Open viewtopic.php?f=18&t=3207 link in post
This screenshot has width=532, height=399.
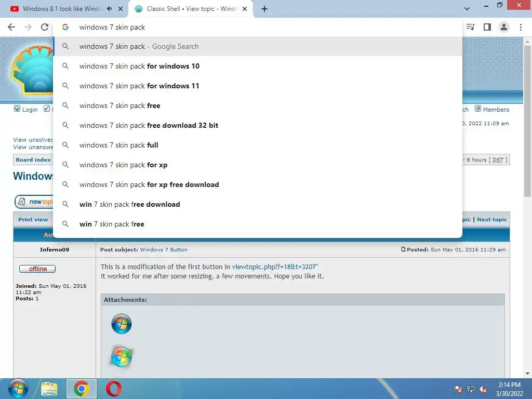275,267
